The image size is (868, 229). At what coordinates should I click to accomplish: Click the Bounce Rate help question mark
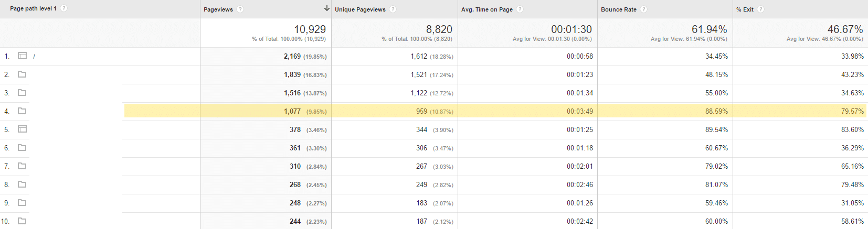pyautogui.click(x=643, y=9)
